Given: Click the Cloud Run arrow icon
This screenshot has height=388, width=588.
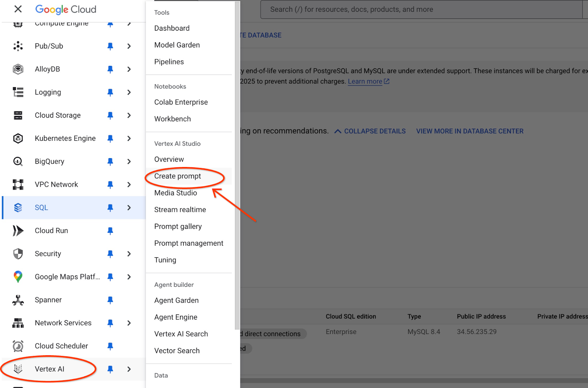Looking at the screenshot, I should 18,231.
